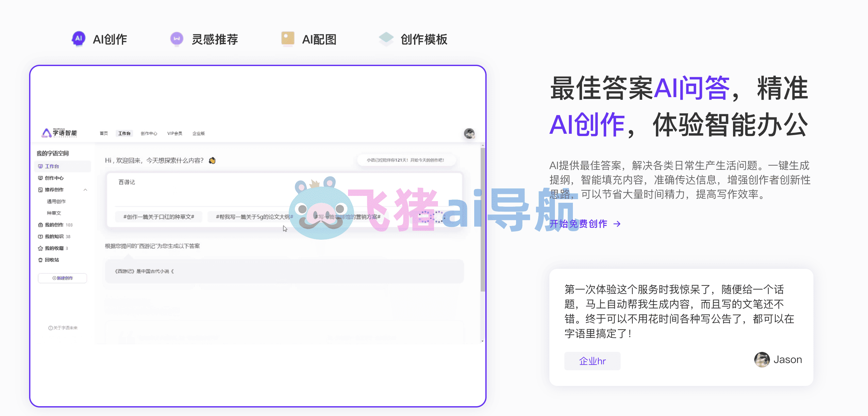Screen dimensions: 868x416
Task: Click the 创作模板 layers icon
Action: pyautogui.click(x=386, y=39)
